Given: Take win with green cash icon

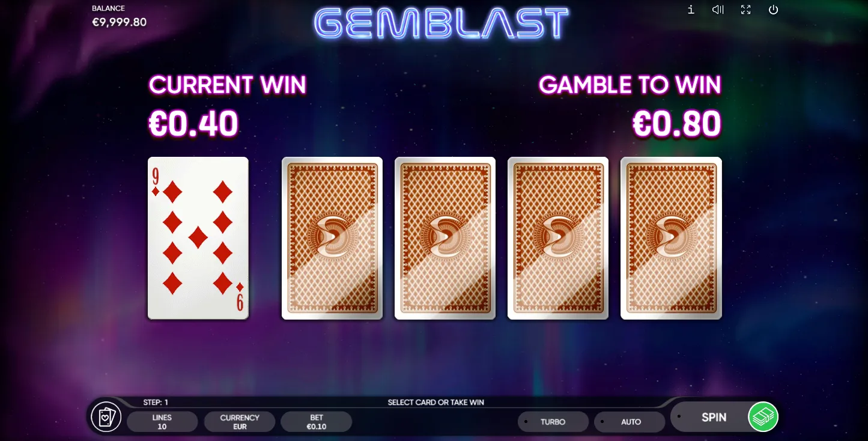Looking at the screenshot, I should click(x=763, y=417).
